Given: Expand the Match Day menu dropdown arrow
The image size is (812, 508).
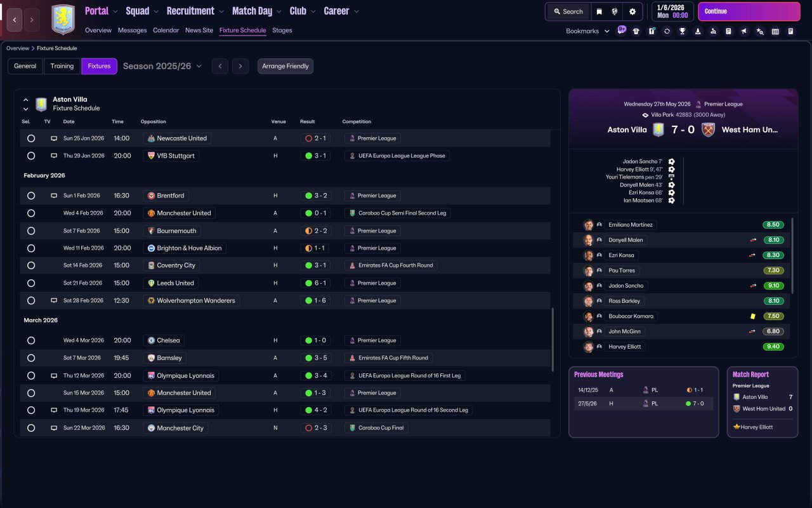Looking at the screenshot, I should click(x=279, y=11).
